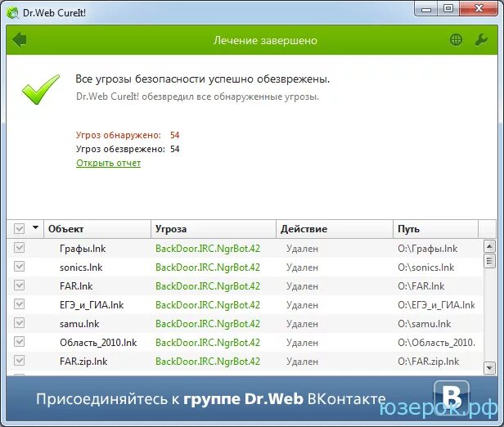Uncheck the ЕГЭ_и_ГИА.lnk row checkbox
The image size is (504, 427).
20,304
